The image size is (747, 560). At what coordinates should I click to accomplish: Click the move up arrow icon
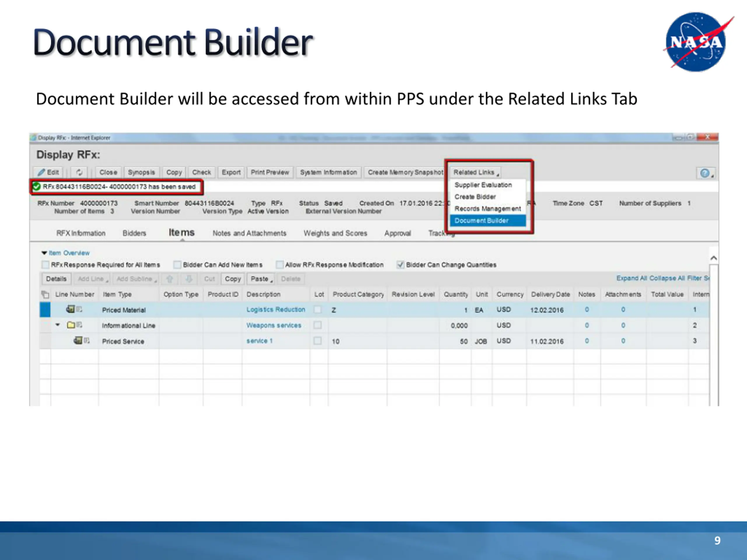(170, 279)
